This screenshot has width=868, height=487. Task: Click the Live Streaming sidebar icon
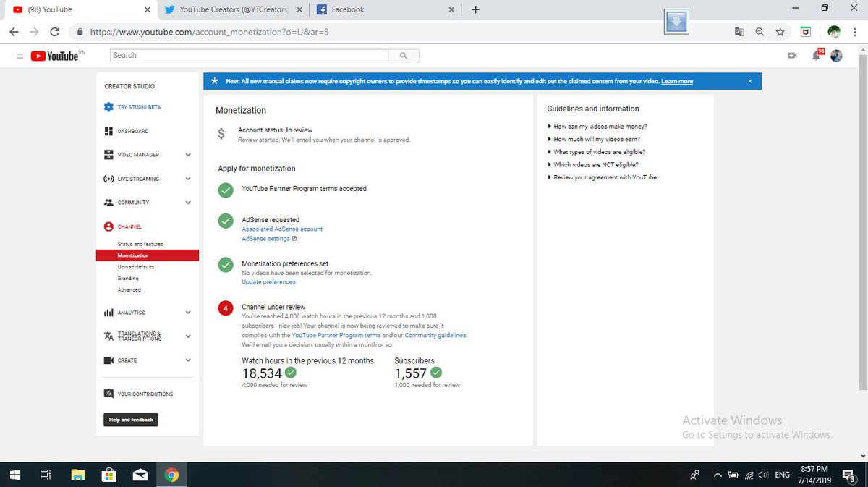point(109,179)
